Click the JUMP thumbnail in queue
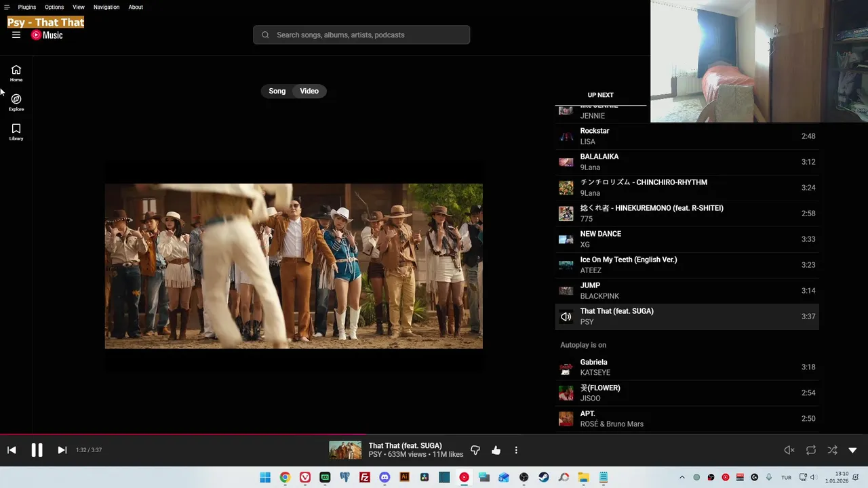Image resolution: width=868 pixels, height=488 pixels. coord(566,291)
